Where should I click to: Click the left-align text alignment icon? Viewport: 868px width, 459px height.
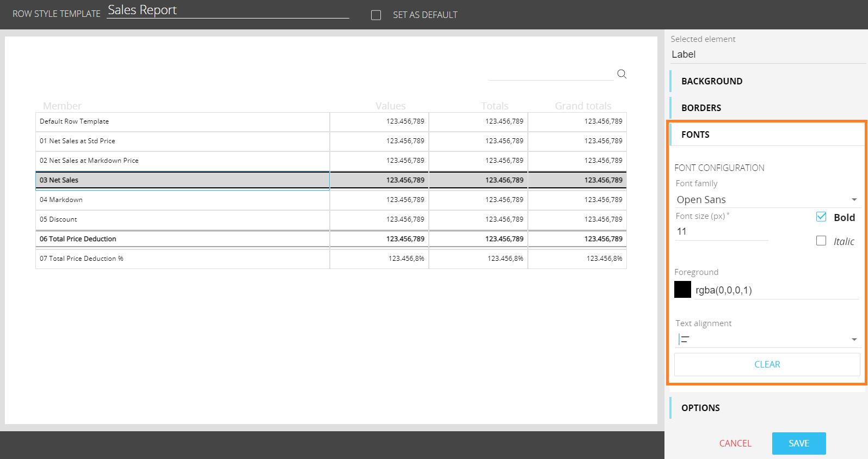click(684, 340)
